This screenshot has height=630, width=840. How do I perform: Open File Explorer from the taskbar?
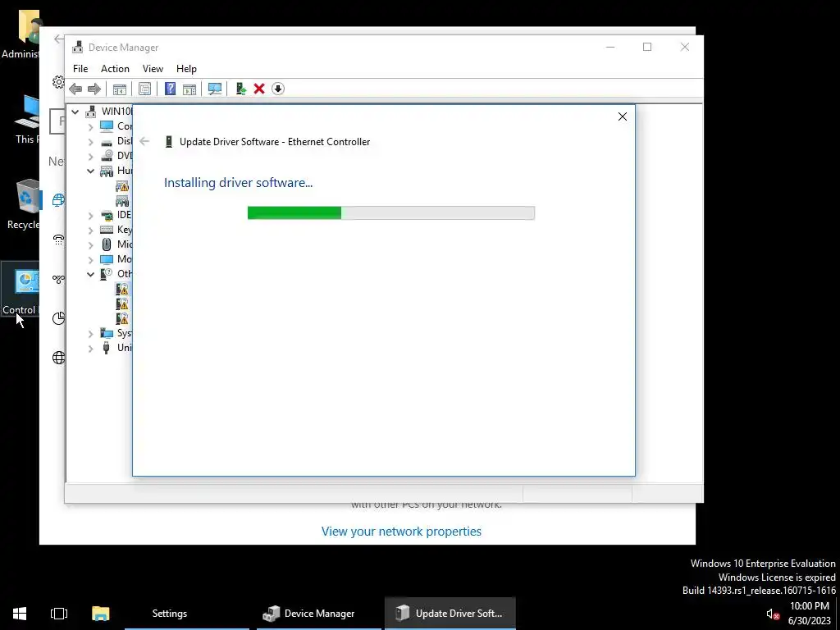point(100,614)
